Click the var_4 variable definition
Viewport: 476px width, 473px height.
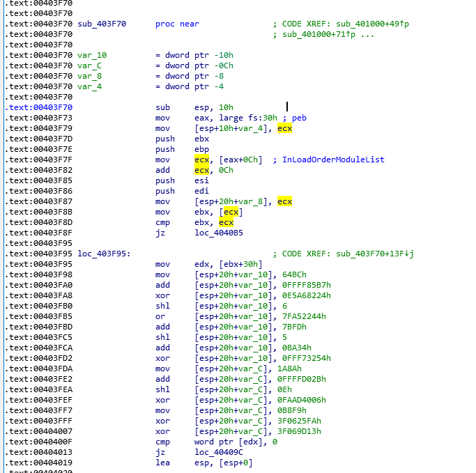(x=90, y=86)
